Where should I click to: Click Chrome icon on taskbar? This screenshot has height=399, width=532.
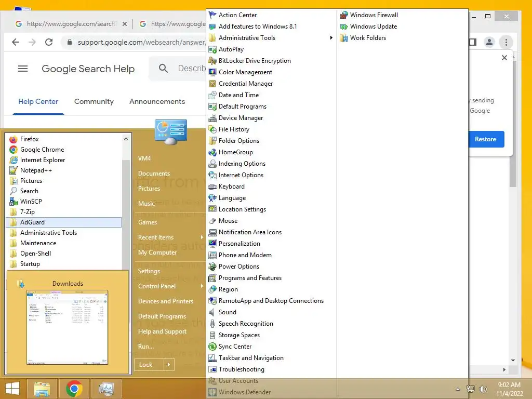(x=74, y=389)
